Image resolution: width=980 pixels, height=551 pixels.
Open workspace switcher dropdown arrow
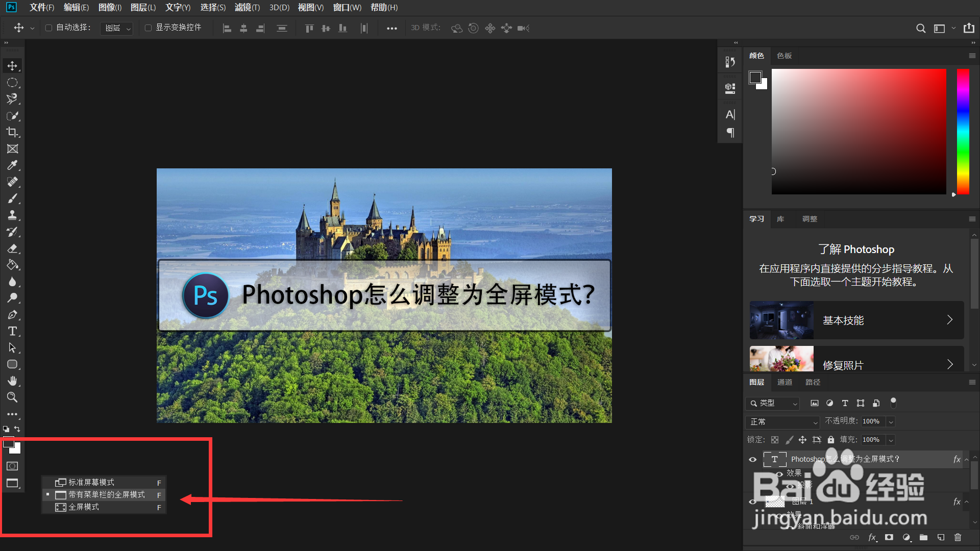pyautogui.click(x=953, y=29)
